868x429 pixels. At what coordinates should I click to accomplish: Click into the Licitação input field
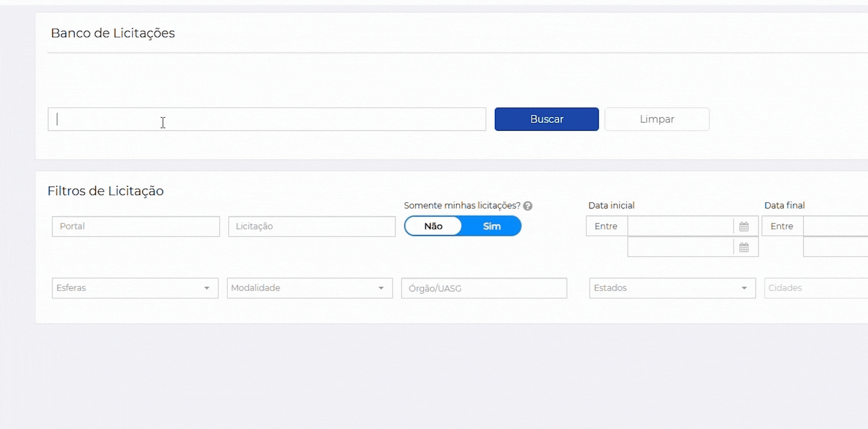click(x=311, y=226)
